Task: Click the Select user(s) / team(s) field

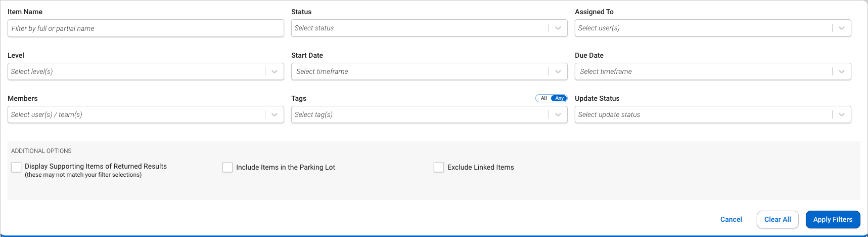Action: [136, 115]
